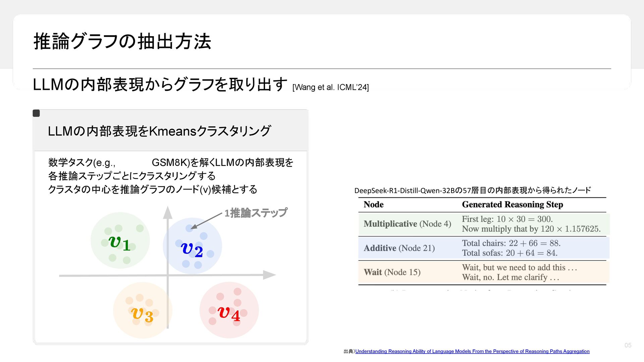The width and height of the screenshot is (644, 362).
Task: Click the small dark square bullet icon
Action: [x=36, y=113]
